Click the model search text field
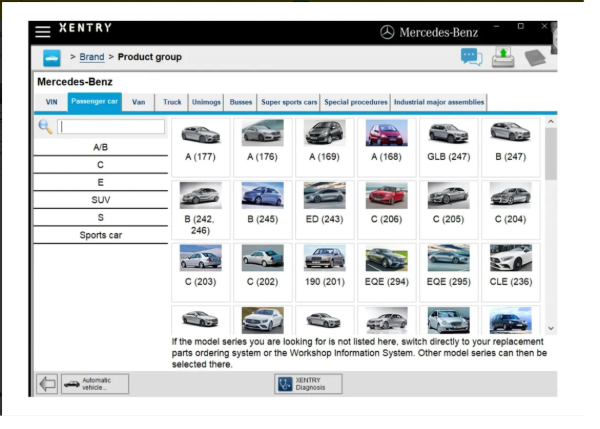This screenshot has height=429, width=600. tap(111, 127)
